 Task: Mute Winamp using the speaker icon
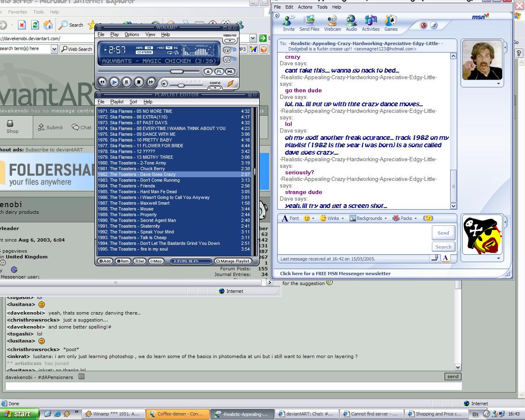164,84
